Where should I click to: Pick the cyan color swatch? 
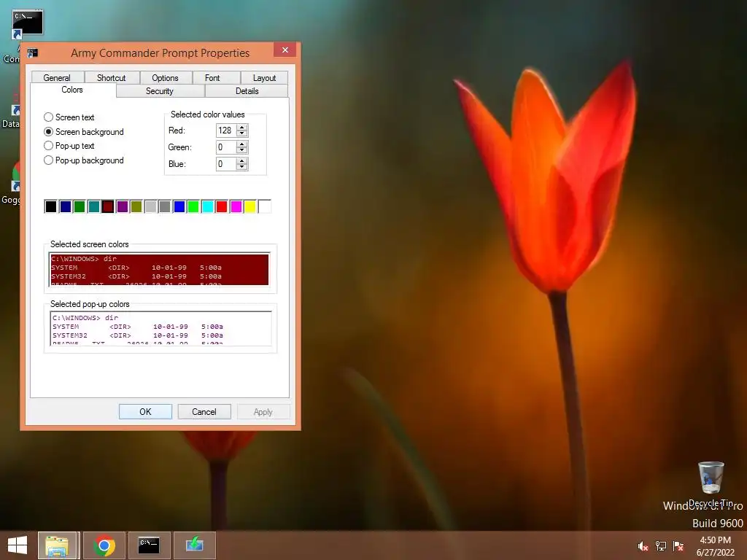[208, 206]
